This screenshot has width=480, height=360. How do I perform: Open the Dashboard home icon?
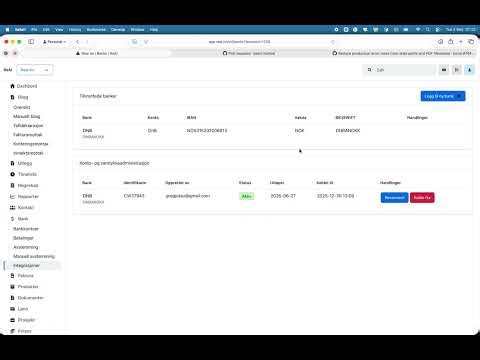click(x=12, y=86)
